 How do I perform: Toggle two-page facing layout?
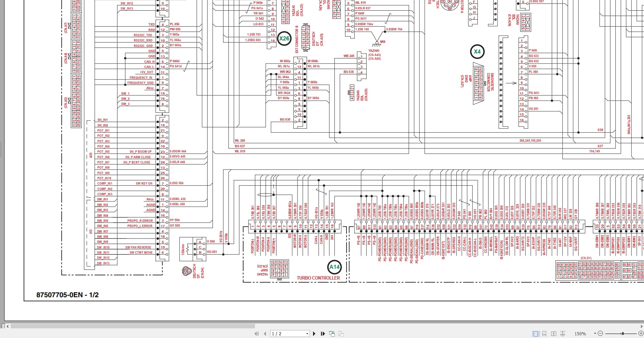(x=554, y=334)
